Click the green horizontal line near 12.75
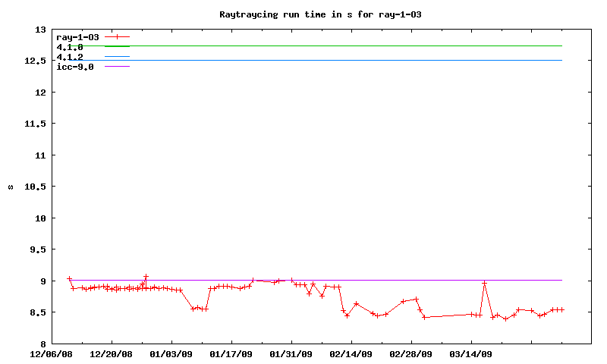Viewport: 607px width, 364px height. [x=341, y=45]
